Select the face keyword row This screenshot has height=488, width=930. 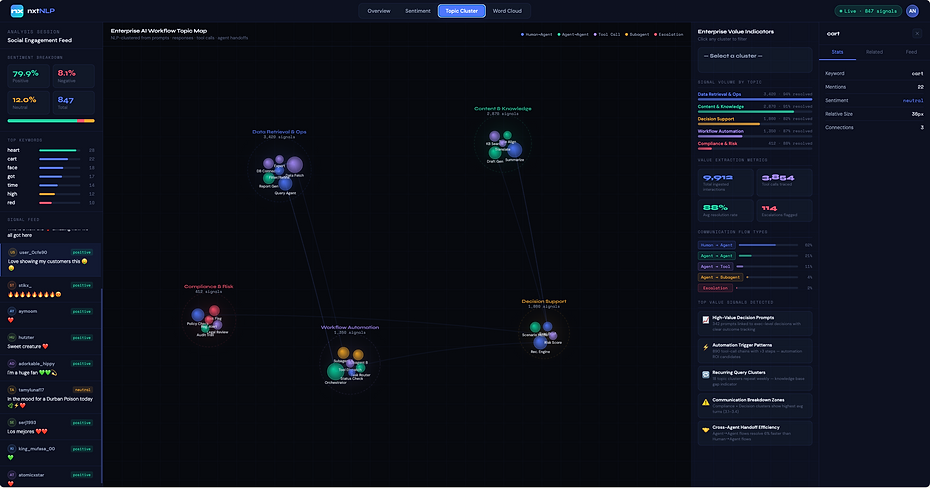(x=51, y=168)
